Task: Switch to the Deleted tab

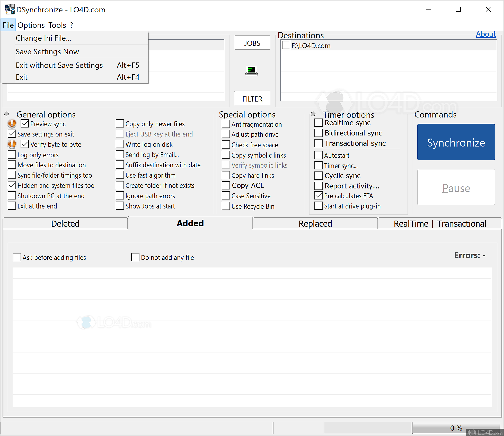Action: [65, 223]
